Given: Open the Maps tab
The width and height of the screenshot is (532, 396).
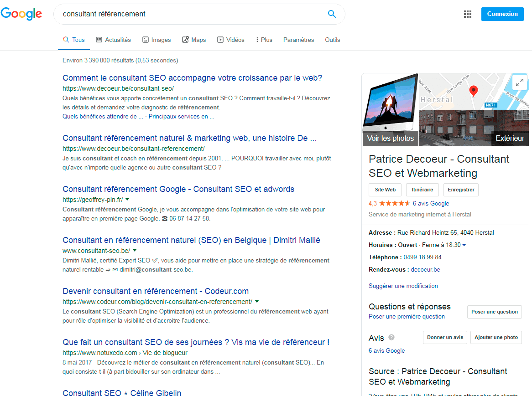Looking at the screenshot, I should point(194,40).
